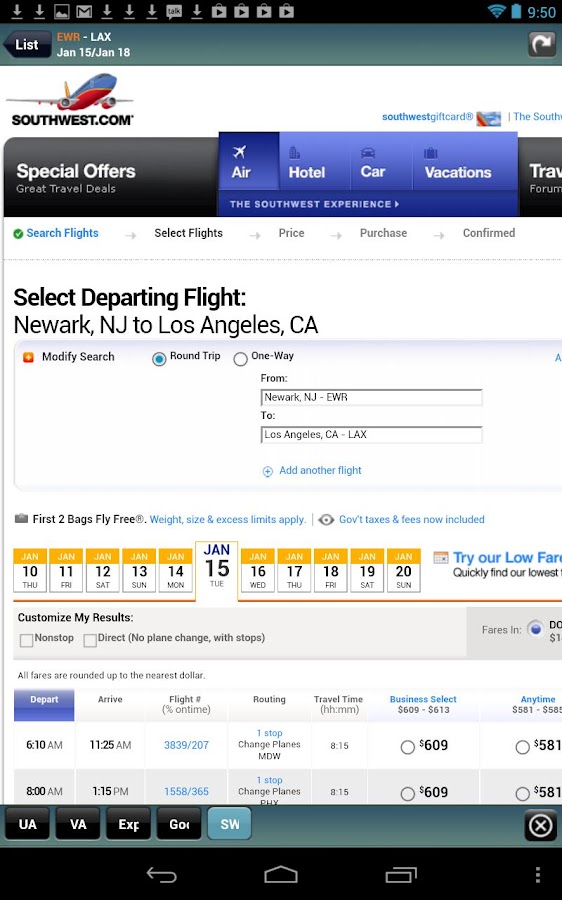The width and height of the screenshot is (562, 900).
Task: Click the southwestgiftcard icon
Action: tap(489, 118)
